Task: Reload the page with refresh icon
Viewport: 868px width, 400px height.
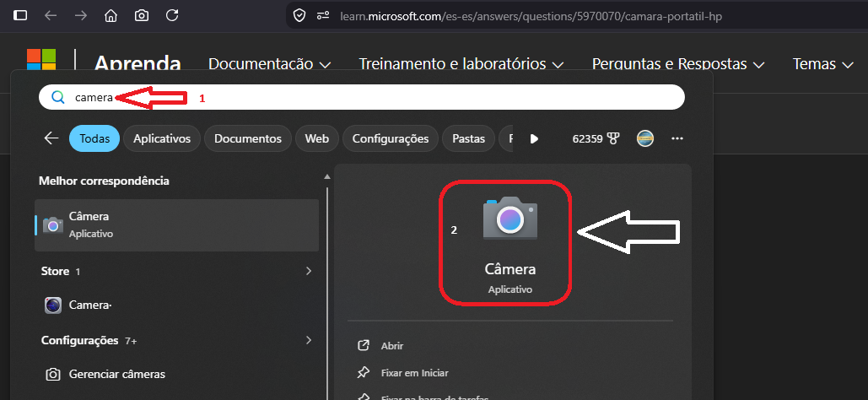Action: (172, 15)
